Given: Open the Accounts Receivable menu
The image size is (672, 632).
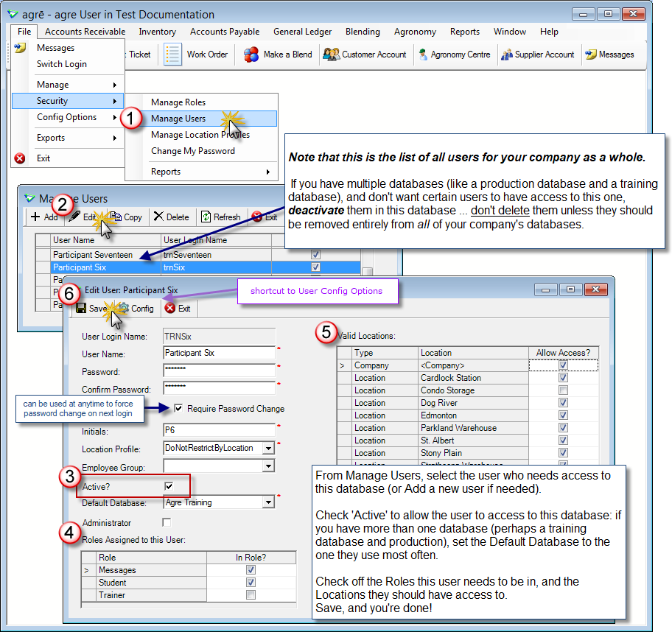Looking at the screenshot, I should 85,32.
